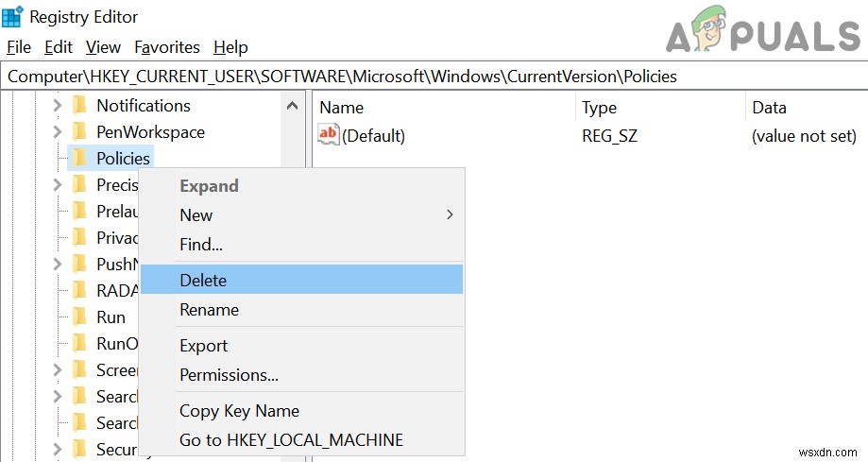Image resolution: width=868 pixels, height=462 pixels.
Task: Expand the PenWorkspace tree node
Action: tap(57, 132)
